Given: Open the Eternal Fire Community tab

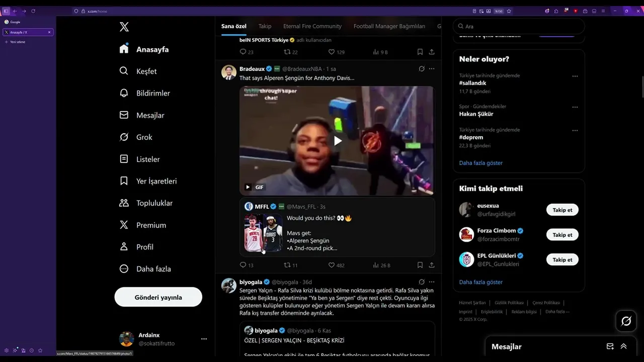Looking at the screenshot, I should click(x=312, y=26).
